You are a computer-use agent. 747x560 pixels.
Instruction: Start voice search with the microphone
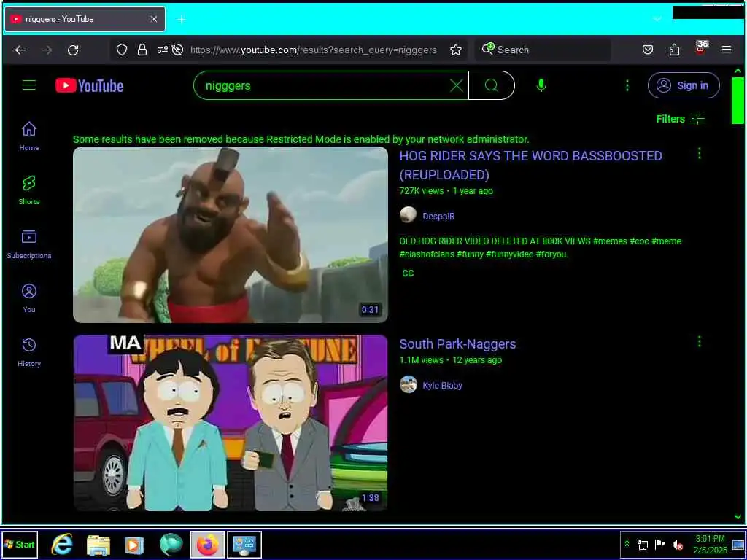click(541, 85)
